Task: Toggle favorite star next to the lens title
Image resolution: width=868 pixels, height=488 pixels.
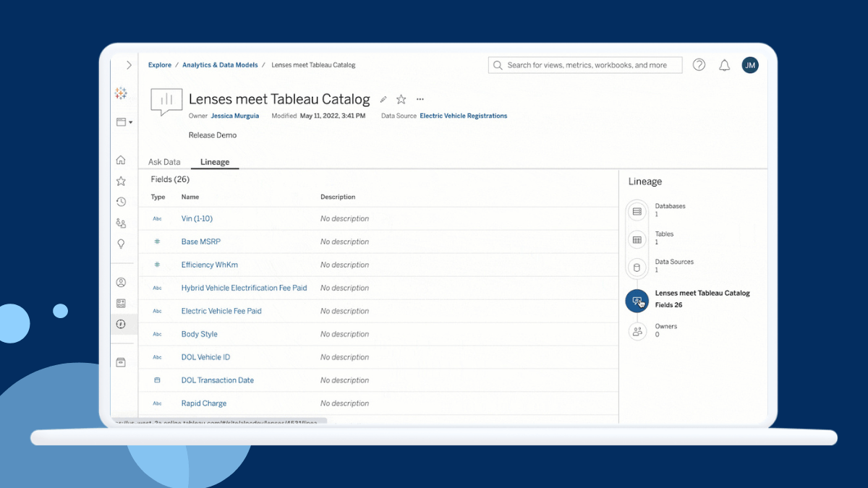Action: tap(401, 99)
